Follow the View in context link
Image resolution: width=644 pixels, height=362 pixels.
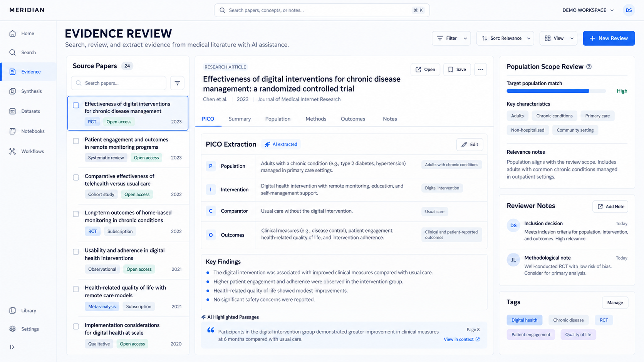462,339
